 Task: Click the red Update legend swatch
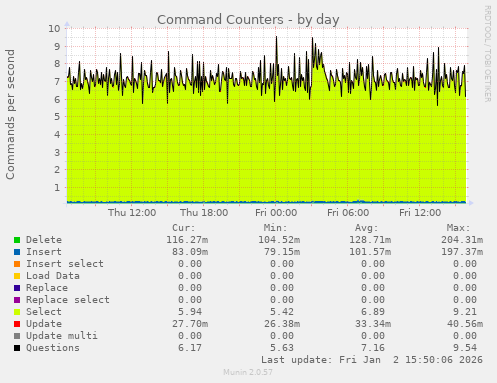click(x=17, y=324)
